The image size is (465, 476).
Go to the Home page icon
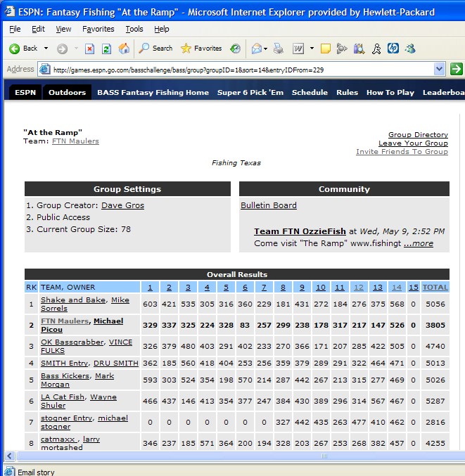pyautogui.click(x=124, y=49)
